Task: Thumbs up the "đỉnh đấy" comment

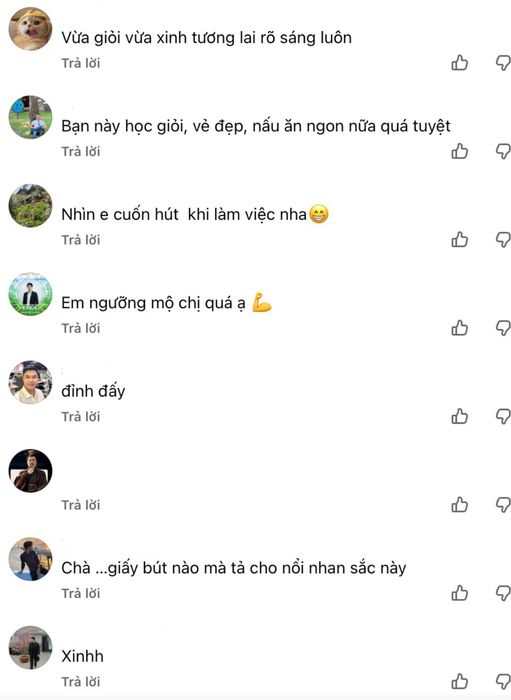Action: tap(459, 417)
